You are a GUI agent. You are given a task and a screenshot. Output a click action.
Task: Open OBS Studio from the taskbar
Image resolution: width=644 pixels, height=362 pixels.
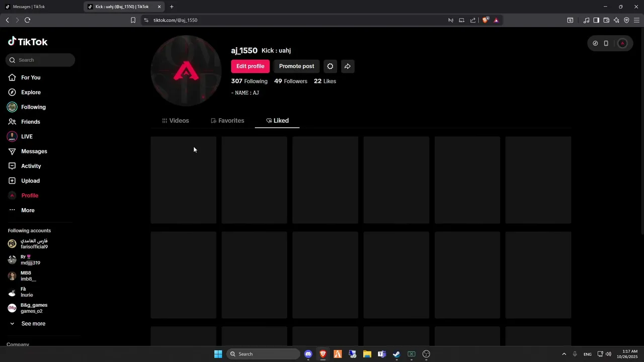point(426,354)
